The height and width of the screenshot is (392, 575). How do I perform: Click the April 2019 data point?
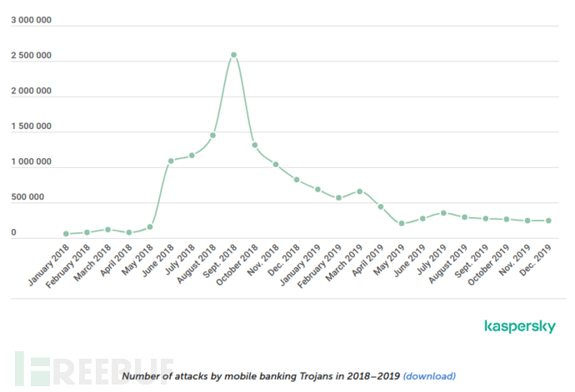(x=381, y=206)
